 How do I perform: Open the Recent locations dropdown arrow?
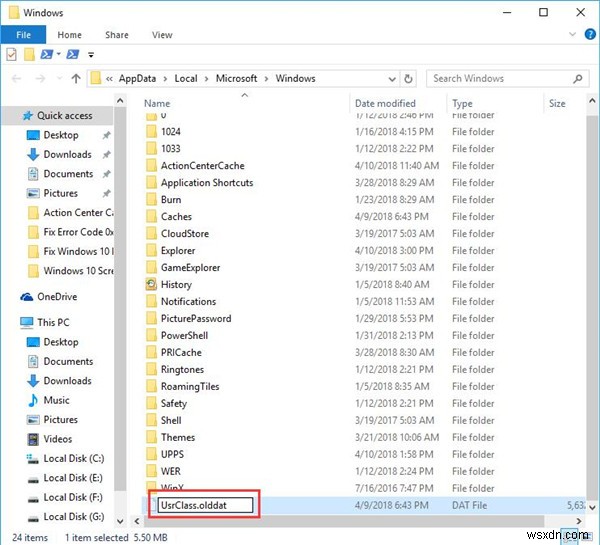pyautogui.click(x=59, y=79)
